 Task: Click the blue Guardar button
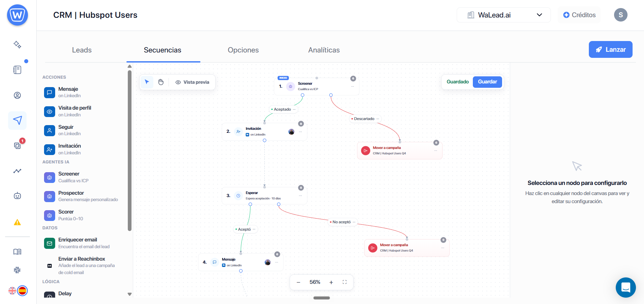487,82
